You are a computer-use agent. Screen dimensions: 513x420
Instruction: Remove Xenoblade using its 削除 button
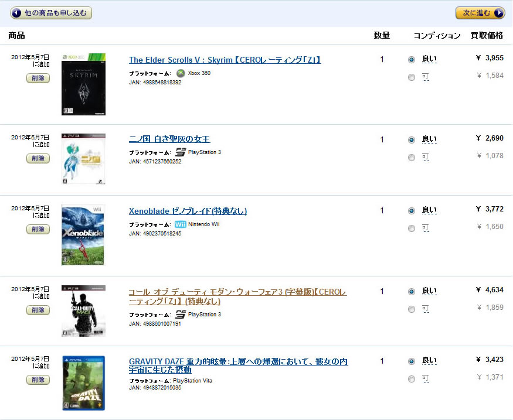38,230
